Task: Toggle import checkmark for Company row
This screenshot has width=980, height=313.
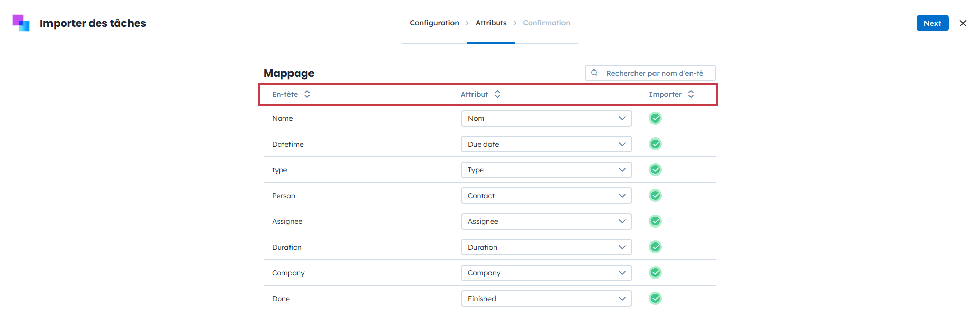Action: pyautogui.click(x=655, y=273)
